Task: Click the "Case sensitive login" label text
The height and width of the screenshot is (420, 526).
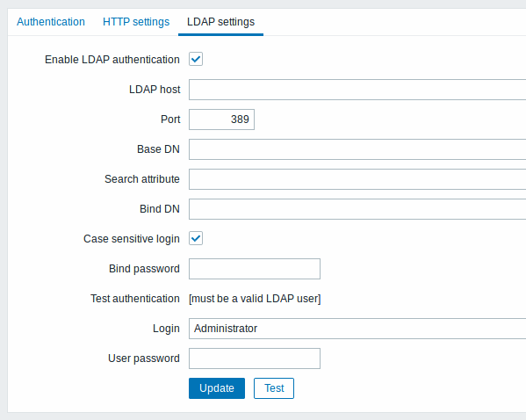Action: click(132, 239)
